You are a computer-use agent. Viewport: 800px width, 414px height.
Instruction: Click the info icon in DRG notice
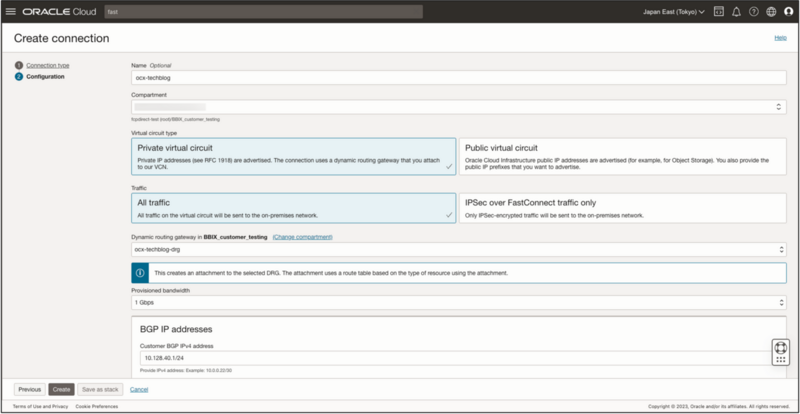[x=140, y=273]
